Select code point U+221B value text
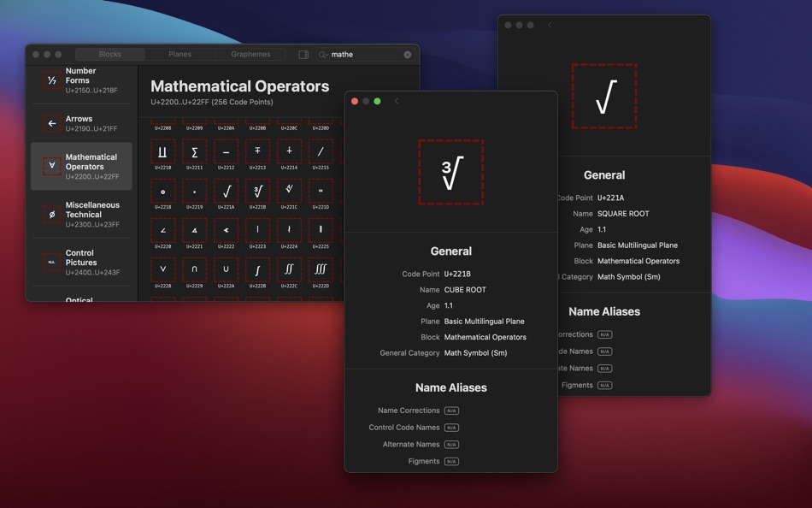Image resolution: width=812 pixels, height=508 pixels. point(457,274)
